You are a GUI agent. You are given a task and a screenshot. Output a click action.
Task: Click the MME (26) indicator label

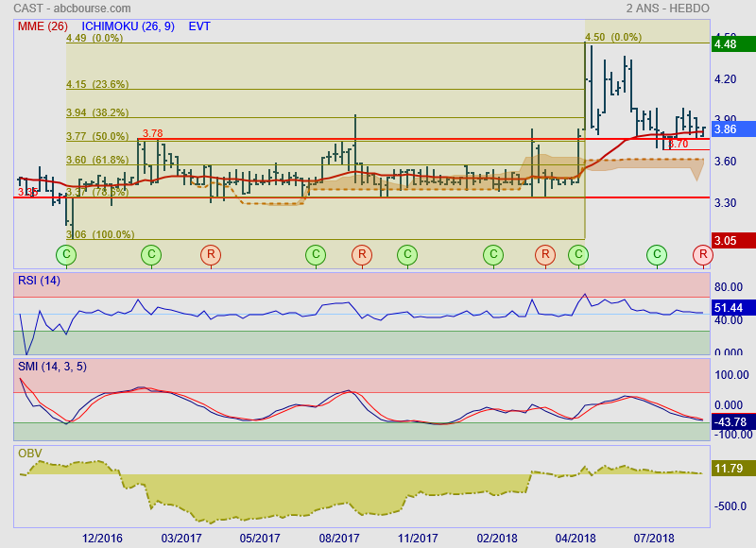[x=43, y=26]
